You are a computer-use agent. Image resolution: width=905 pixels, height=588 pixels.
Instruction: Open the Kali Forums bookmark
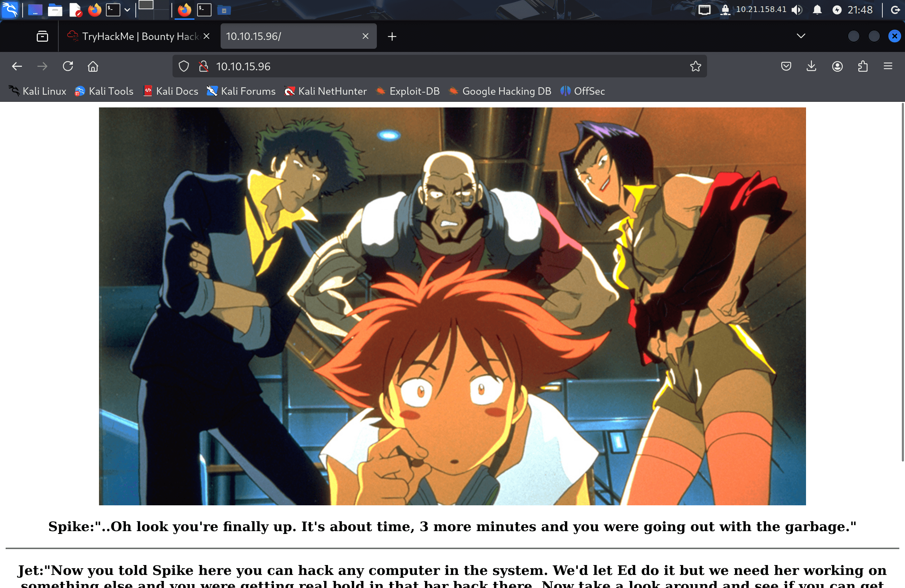[241, 91]
